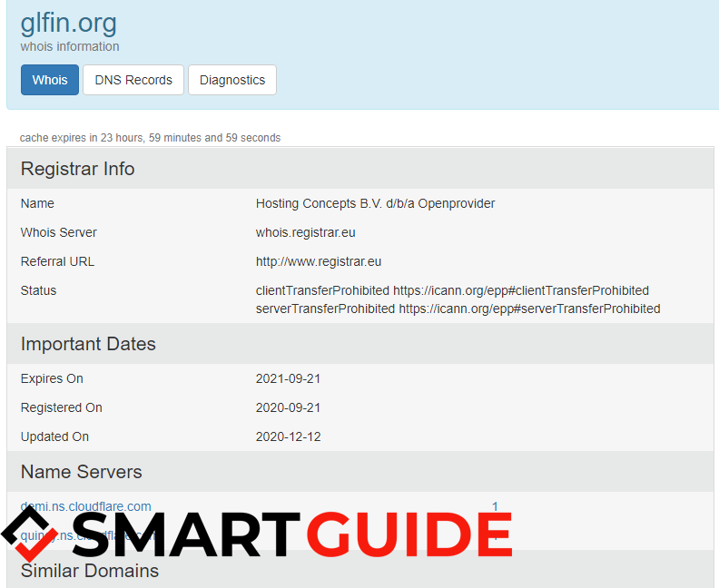The height and width of the screenshot is (588, 719).
Task: Click the Status row label
Action: (38, 290)
